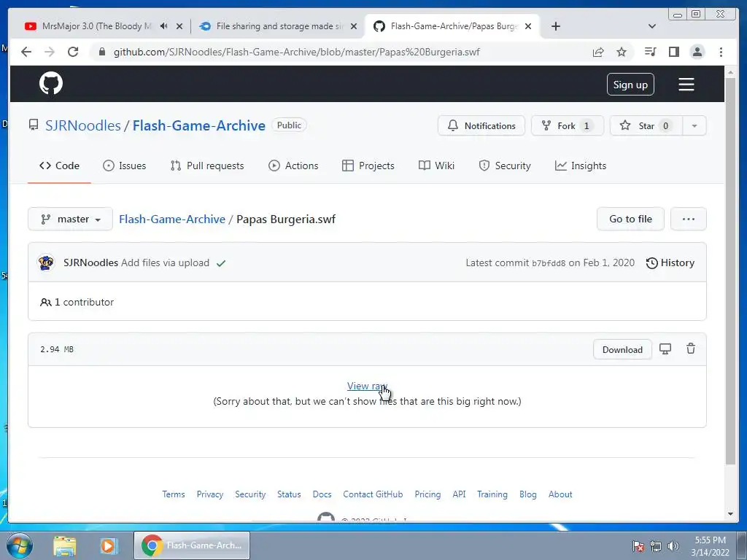This screenshot has width=747, height=560.
Task: Mute the MrsMajor 3.0 YouTube tab
Action: tap(164, 26)
